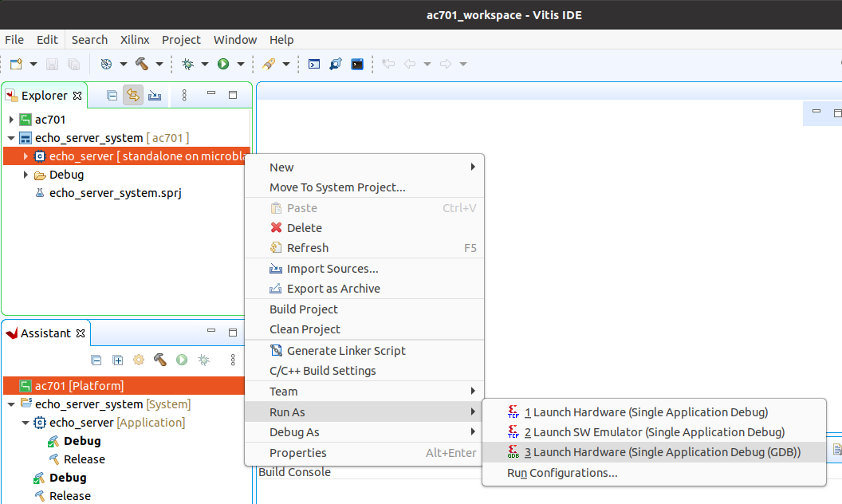Click the Forward navigation arrow in toolbar

[x=446, y=64]
